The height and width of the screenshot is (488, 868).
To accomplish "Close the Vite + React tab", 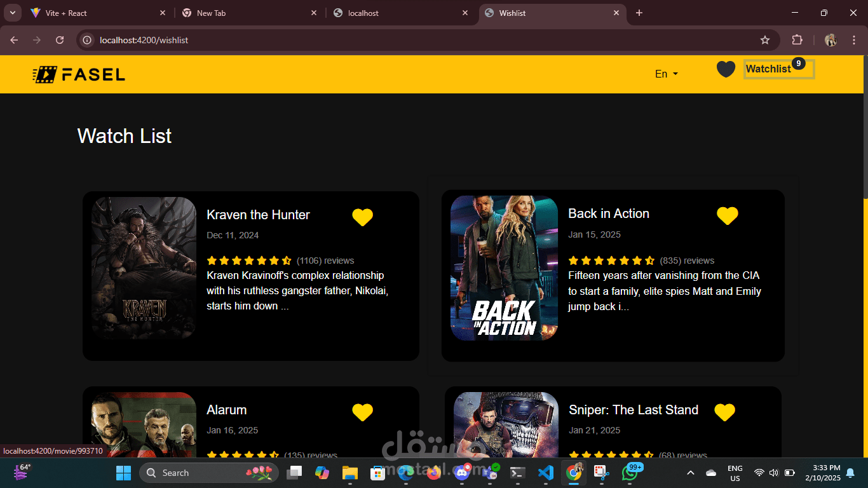I will pyautogui.click(x=163, y=13).
